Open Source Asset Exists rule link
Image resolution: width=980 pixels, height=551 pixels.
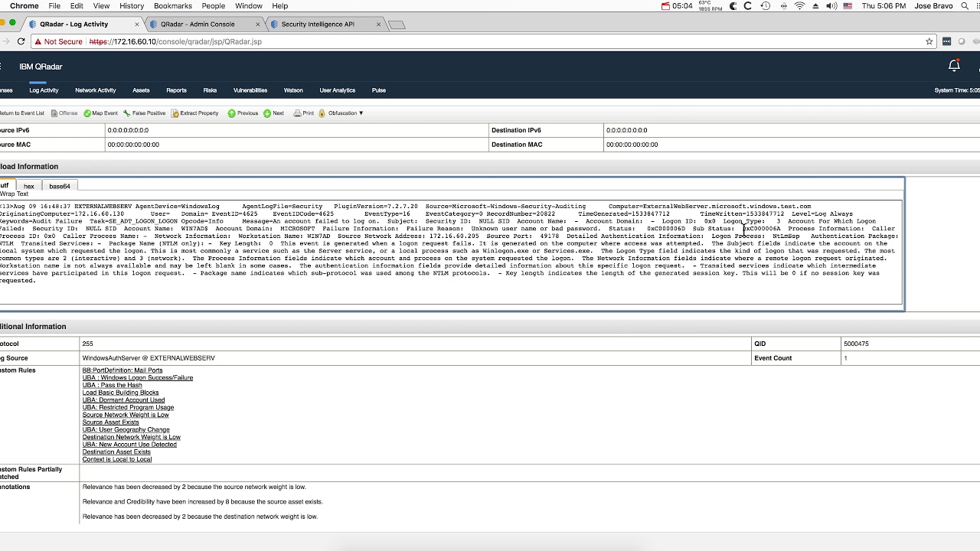pyautogui.click(x=111, y=422)
